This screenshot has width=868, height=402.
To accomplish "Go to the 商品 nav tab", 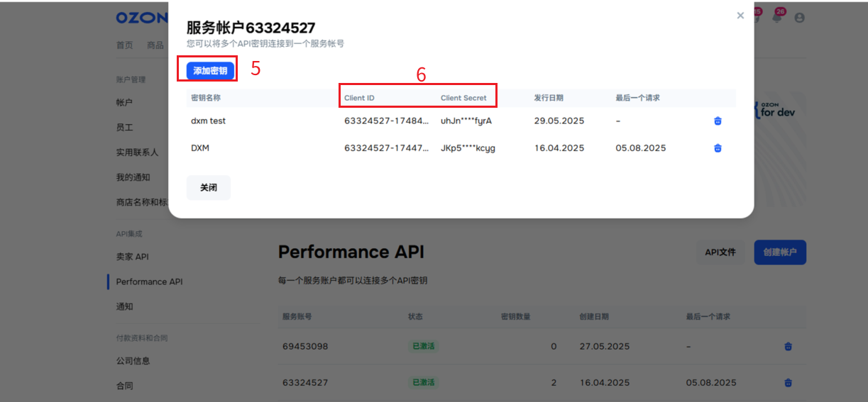I will (155, 45).
